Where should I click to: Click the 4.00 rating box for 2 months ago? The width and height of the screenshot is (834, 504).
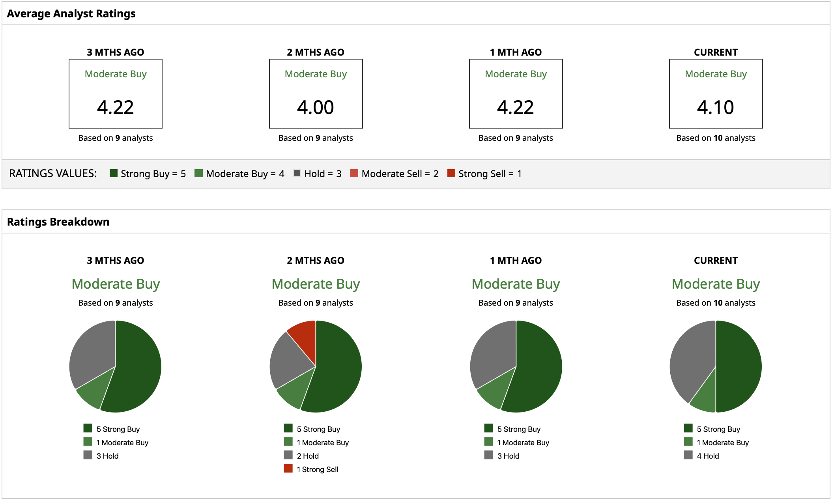click(x=316, y=94)
